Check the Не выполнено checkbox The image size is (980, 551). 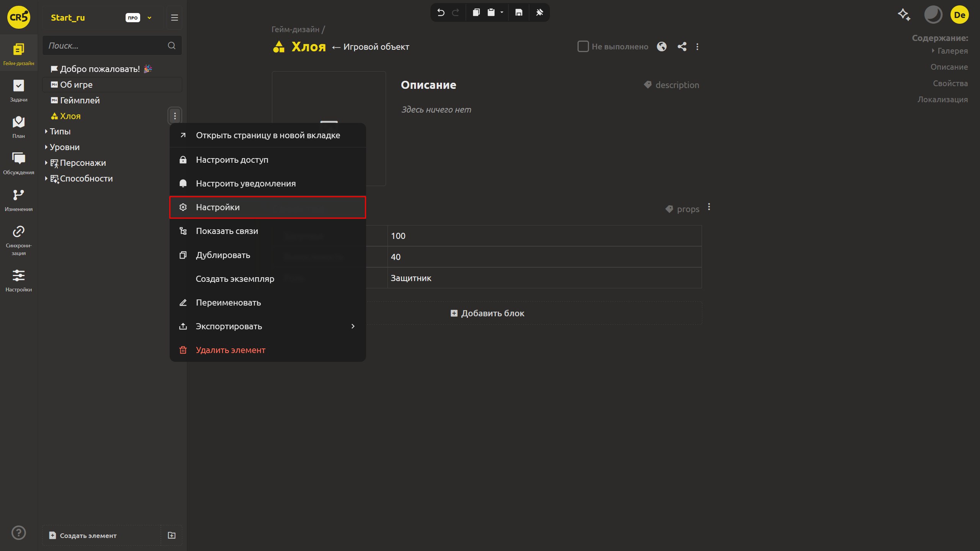(x=583, y=46)
